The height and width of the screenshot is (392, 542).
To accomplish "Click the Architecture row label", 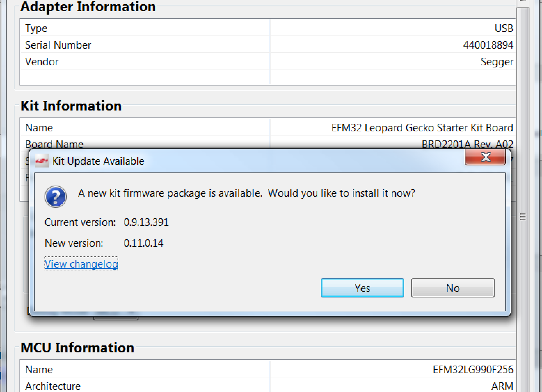I will pos(53,386).
